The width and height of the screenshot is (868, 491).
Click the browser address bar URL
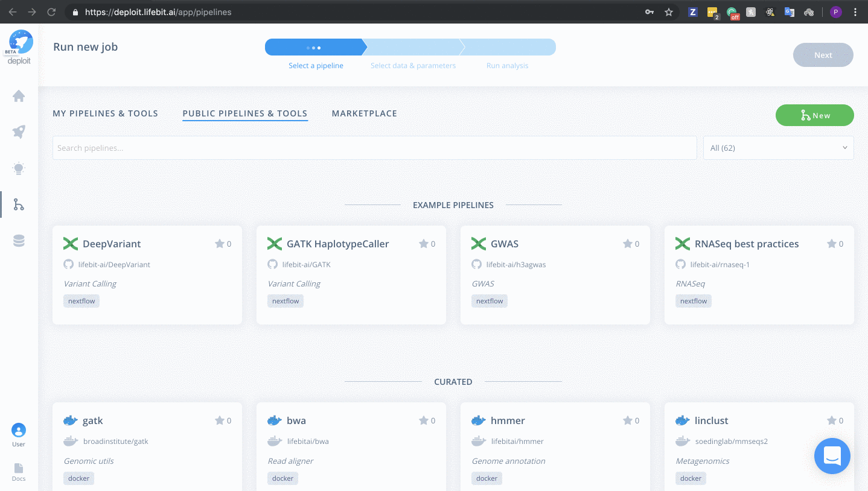click(x=158, y=11)
